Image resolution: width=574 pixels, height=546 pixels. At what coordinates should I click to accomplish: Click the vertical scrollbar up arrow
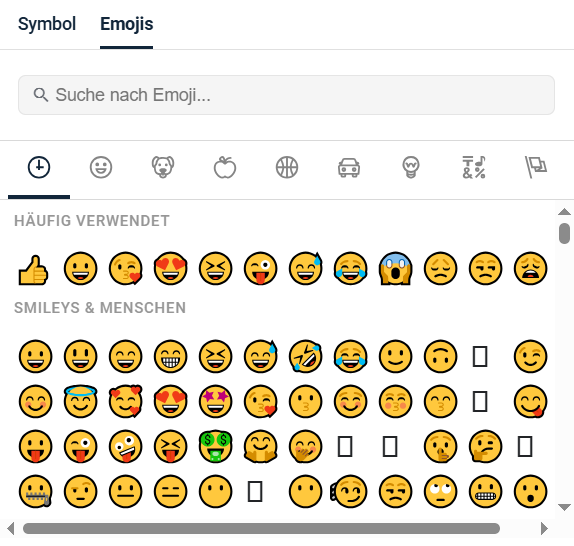(564, 212)
